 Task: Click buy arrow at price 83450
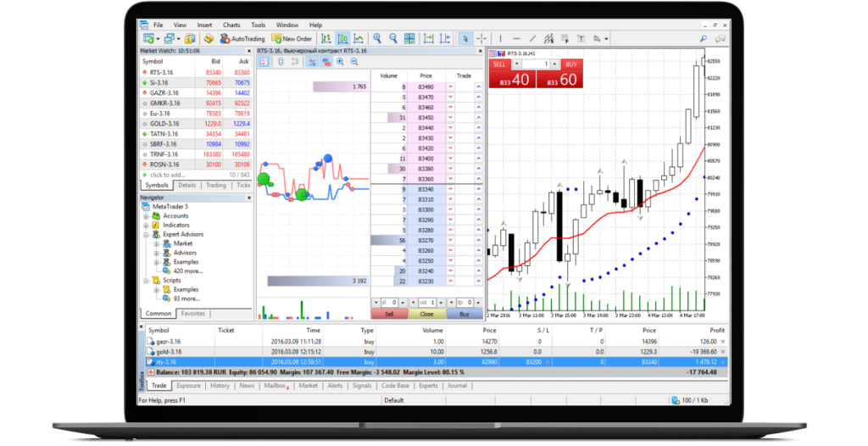pos(478,118)
